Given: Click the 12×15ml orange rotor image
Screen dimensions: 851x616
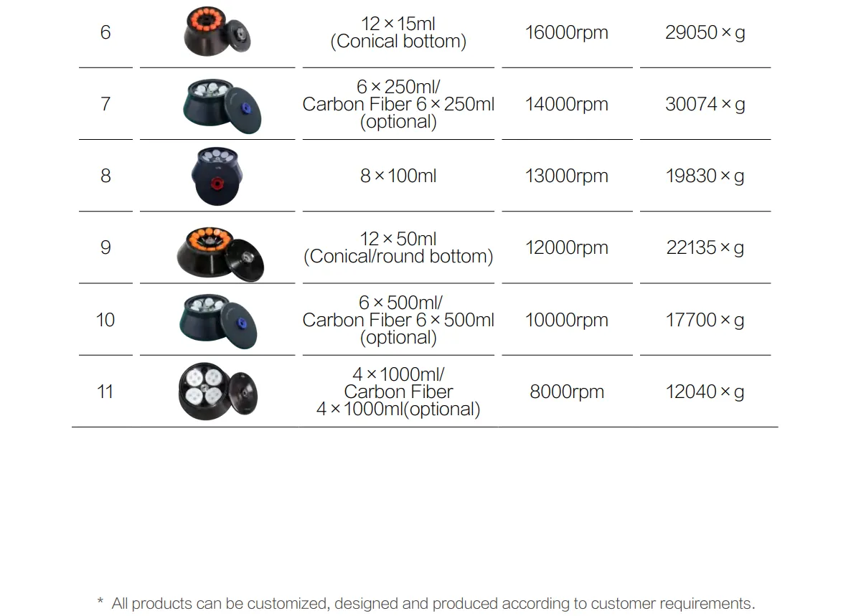Looking at the screenshot, I should pyautogui.click(x=217, y=32).
